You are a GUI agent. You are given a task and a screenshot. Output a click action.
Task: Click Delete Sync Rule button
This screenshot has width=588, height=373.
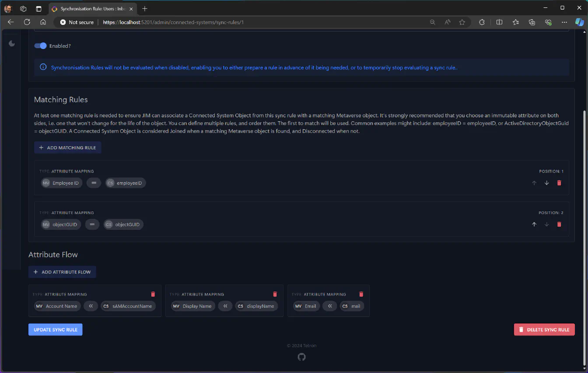click(x=544, y=330)
